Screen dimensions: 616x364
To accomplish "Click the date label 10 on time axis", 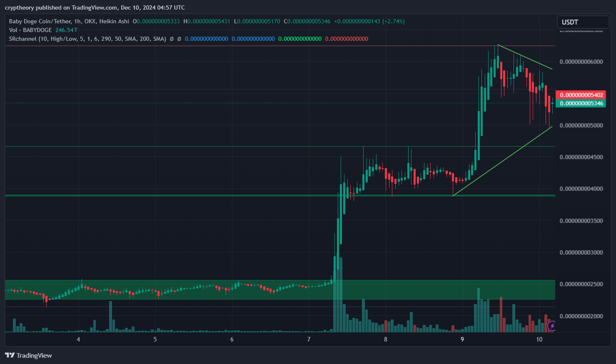I will [539, 339].
